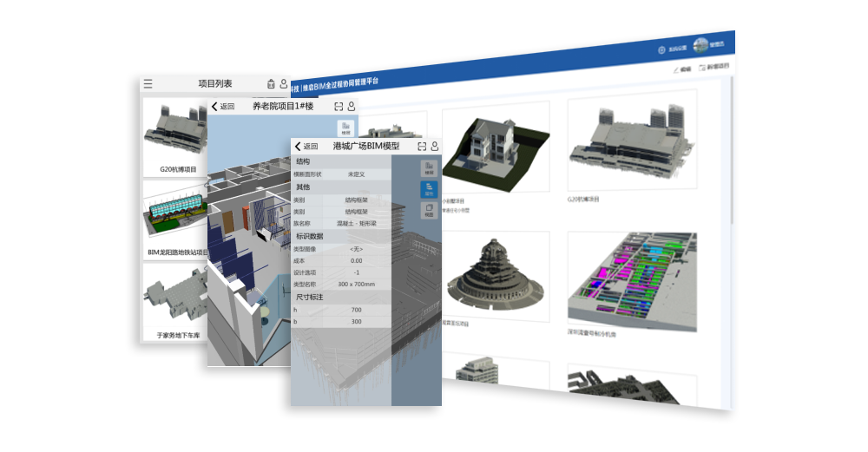Image resolution: width=868 pixels, height=452 pixels.
Task: Select 其他 section header in properties panel
Action: 341,187
